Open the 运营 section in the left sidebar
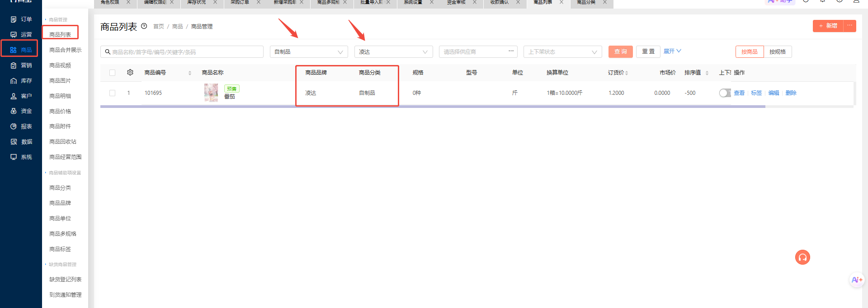Image resolution: width=868 pixels, height=308 pixels. [21, 34]
